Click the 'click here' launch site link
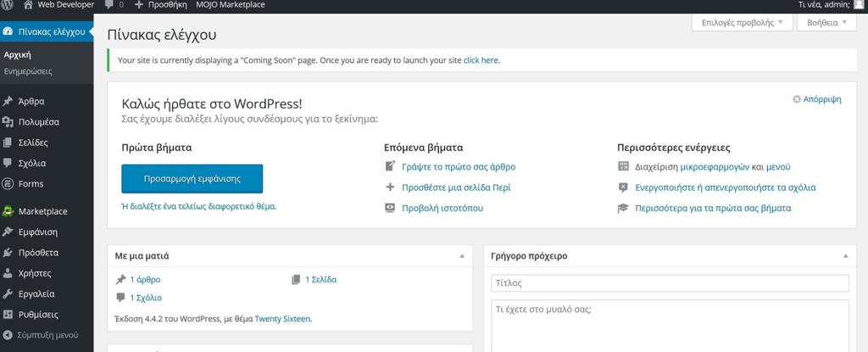This screenshot has width=868, height=352. point(481,60)
